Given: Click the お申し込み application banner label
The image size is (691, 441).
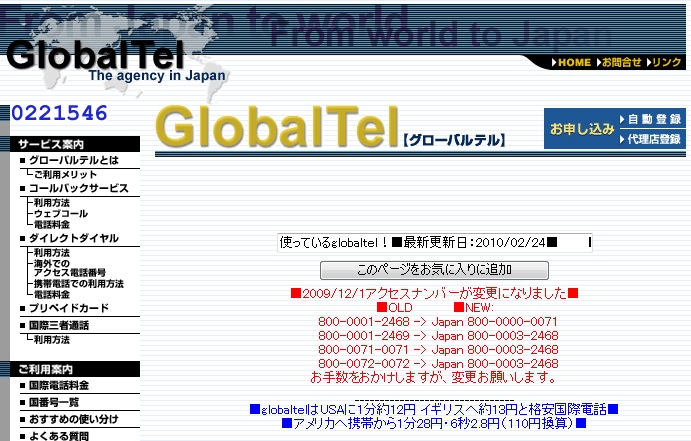Looking at the screenshot, I should tap(582, 129).
